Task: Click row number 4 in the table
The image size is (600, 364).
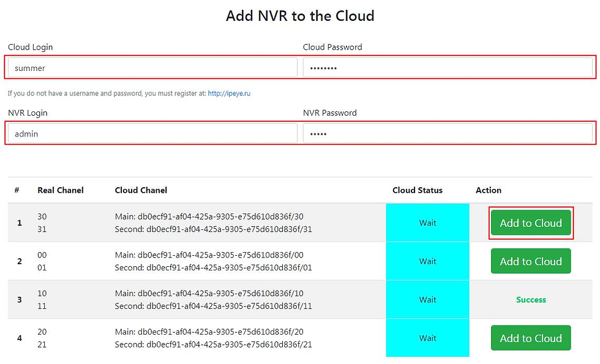Action: click(20, 338)
